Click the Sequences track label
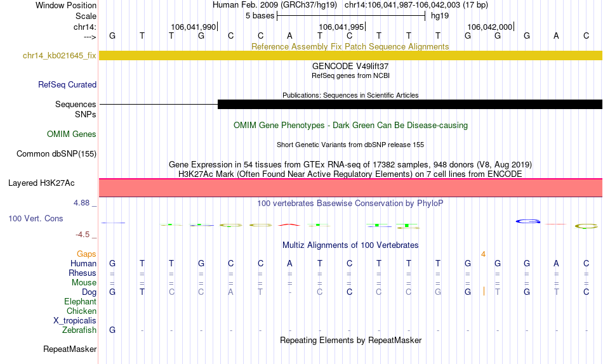Viewport: 603px width, 364px height. tap(76, 104)
